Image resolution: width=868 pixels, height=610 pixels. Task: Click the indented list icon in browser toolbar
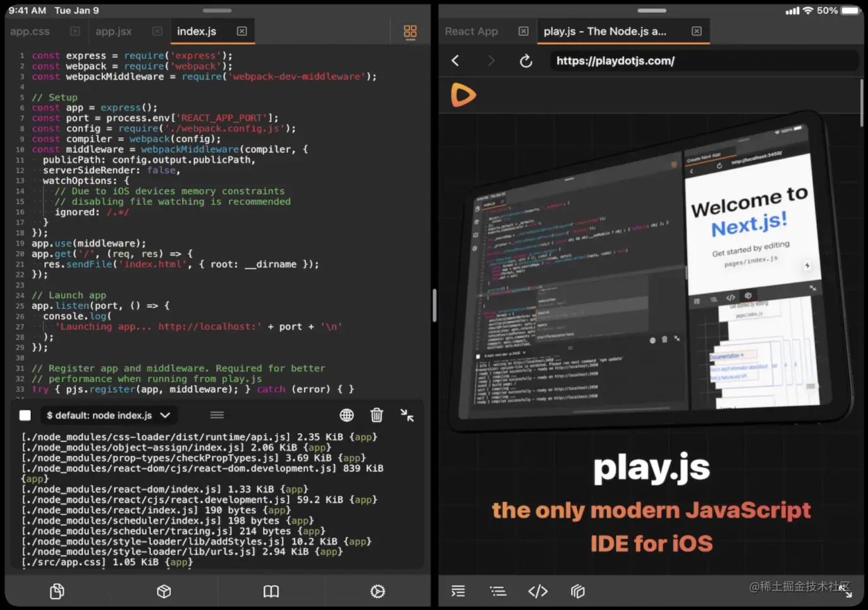[458, 591]
